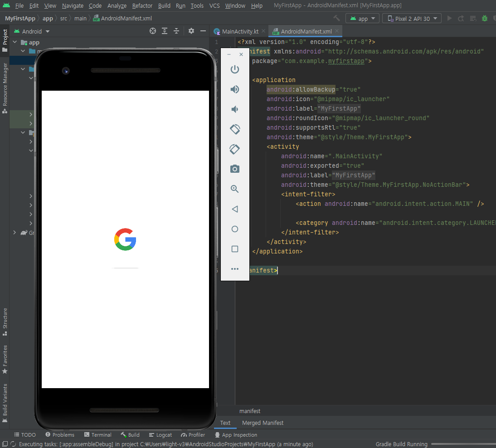Tap emulator Home circle button

click(235, 229)
